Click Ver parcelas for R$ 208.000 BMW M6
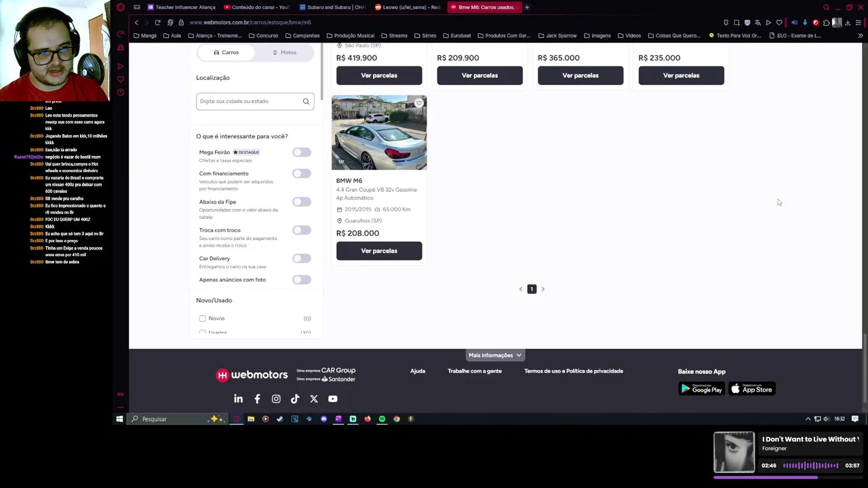The width and height of the screenshot is (868, 488). pyautogui.click(x=379, y=251)
